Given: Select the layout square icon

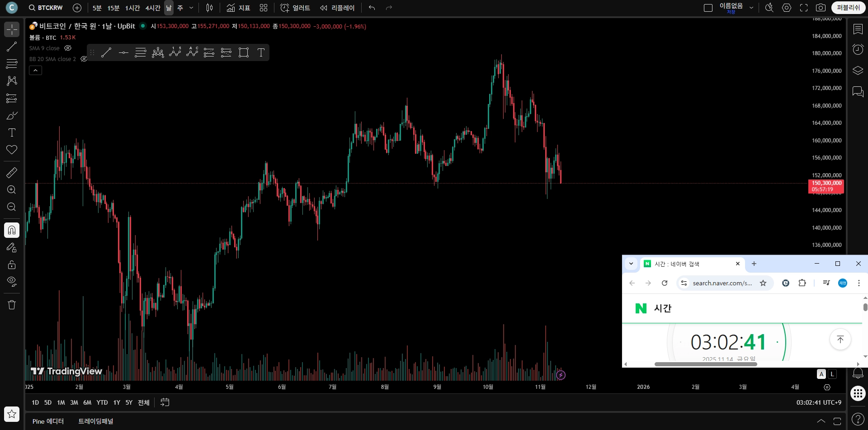Looking at the screenshot, I should [708, 8].
